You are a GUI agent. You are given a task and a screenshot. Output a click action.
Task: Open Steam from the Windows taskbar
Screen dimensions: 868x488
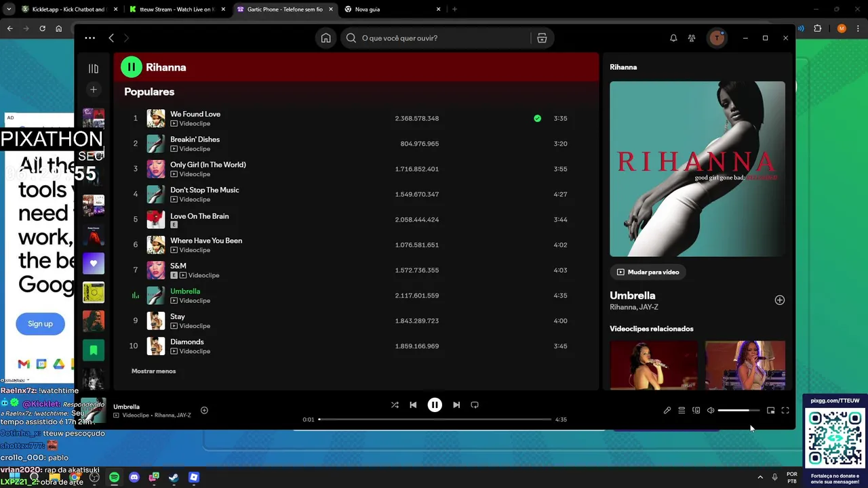pyautogui.click(x=174, y=477)
